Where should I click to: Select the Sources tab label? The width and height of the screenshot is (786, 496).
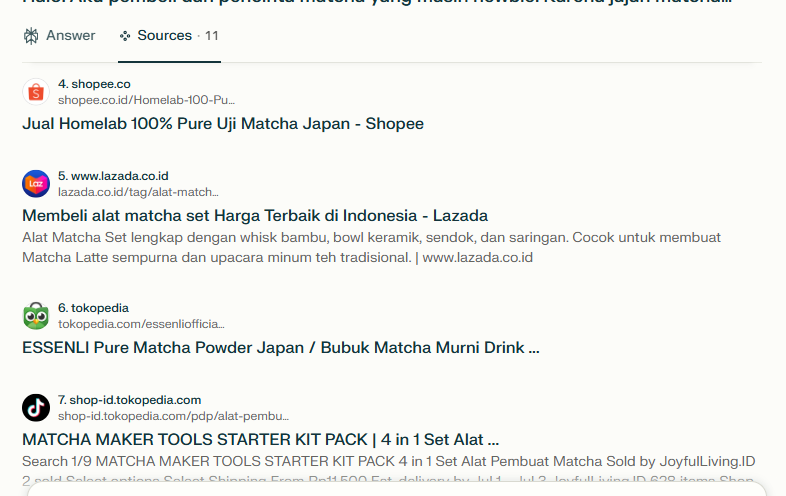click(165, 36)
